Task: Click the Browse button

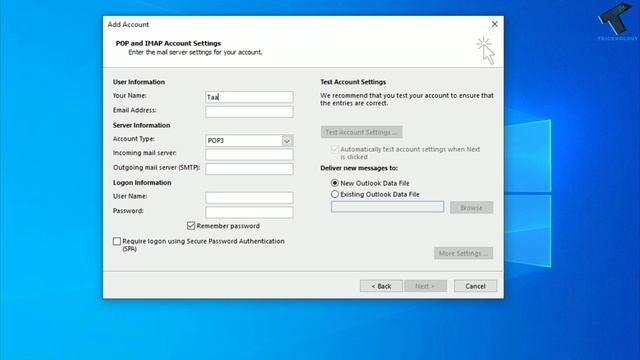Action: point(471,208)
